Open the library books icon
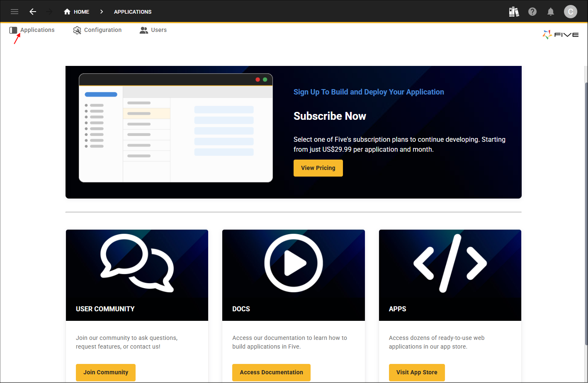The width and height of the screenshot is (588, 383). (514, 12)
